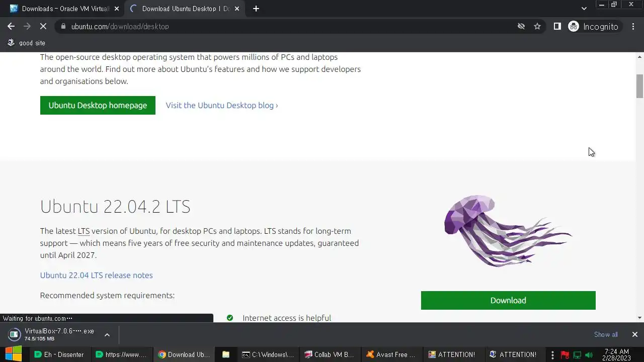Open the Chrome side panel
Screen dimensions: 644x362
pyautogui.click(x=557, y=26)
